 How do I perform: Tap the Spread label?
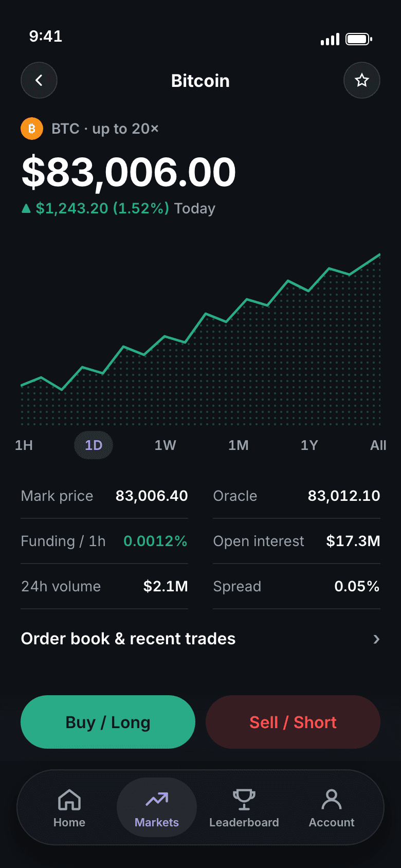click(x=237, y=586)
